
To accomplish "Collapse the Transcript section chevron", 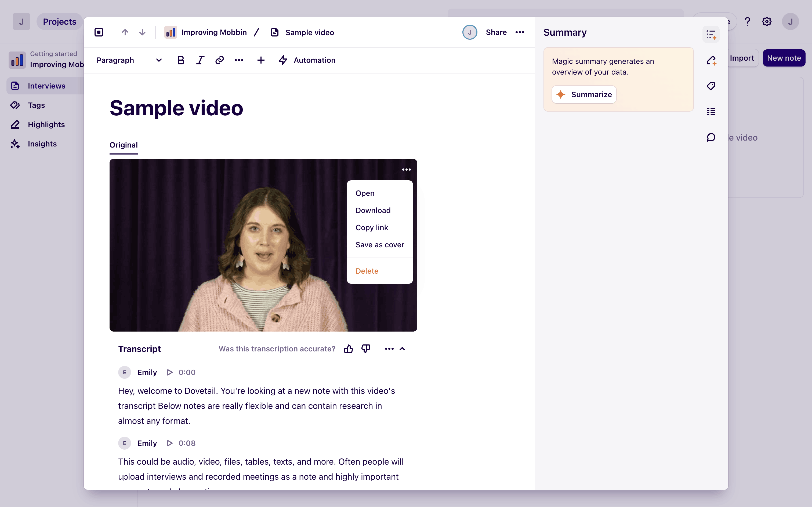I will (x=402, y=349).
